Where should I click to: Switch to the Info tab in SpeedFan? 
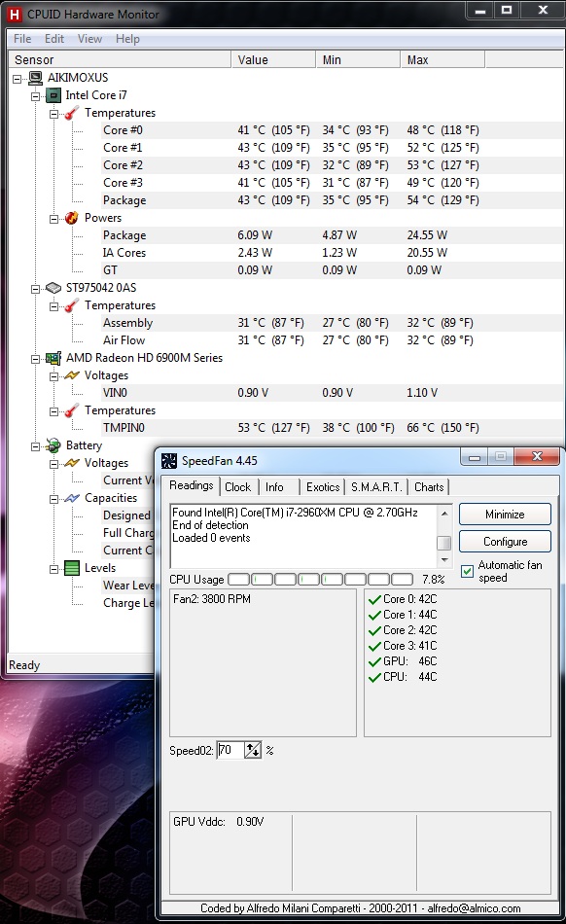coord(274,487)
